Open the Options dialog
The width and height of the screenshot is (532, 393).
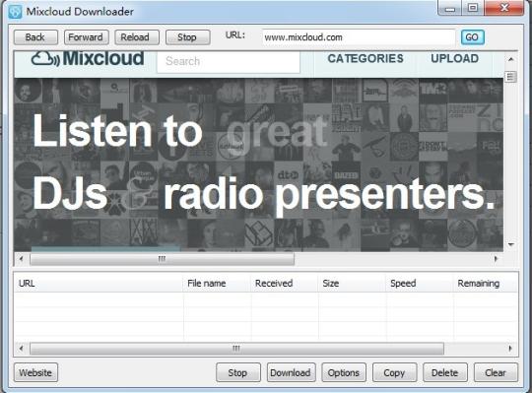click(x=344, y=372)
